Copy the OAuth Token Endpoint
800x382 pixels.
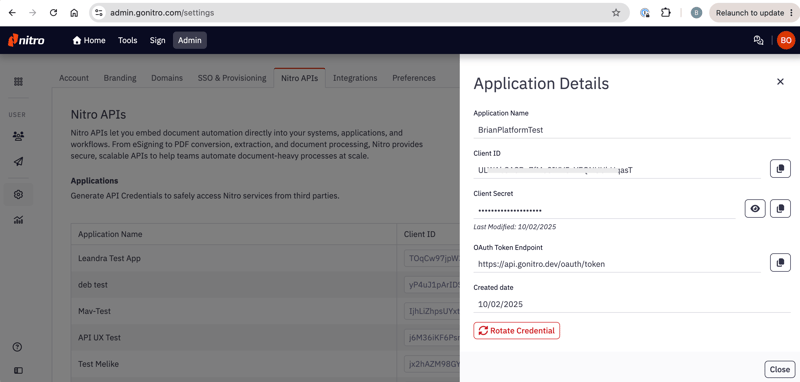tap(780, 263)
